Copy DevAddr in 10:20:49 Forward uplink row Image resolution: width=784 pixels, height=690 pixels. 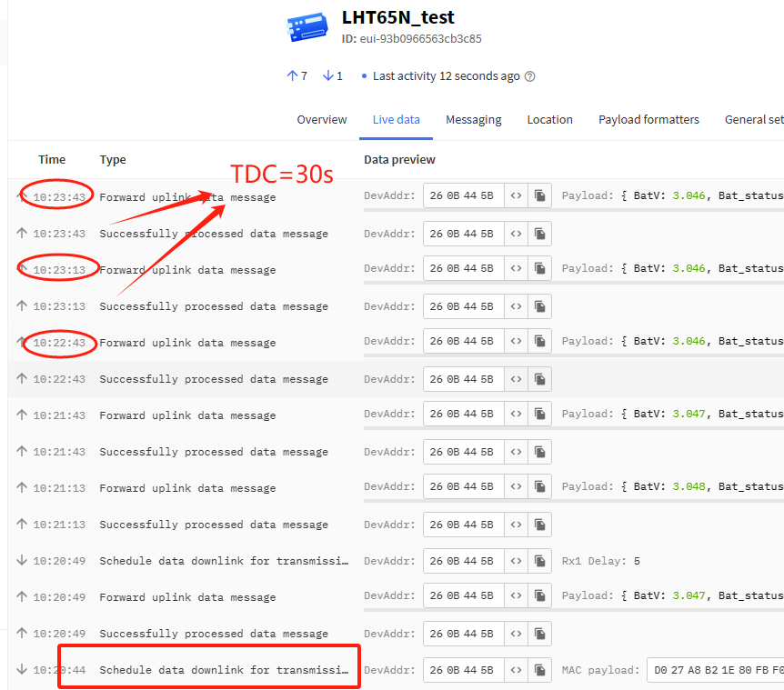540,595
